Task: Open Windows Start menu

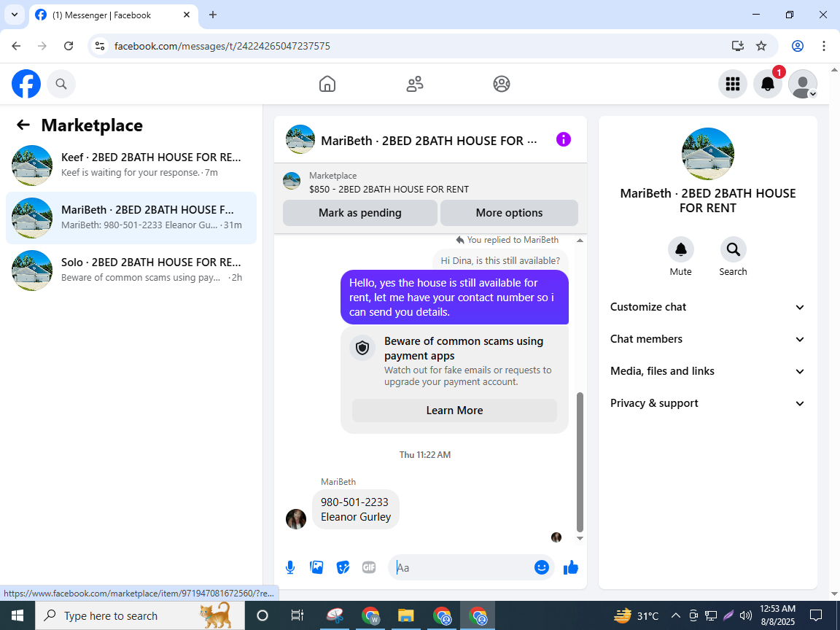Action: (x=17, y=615)
